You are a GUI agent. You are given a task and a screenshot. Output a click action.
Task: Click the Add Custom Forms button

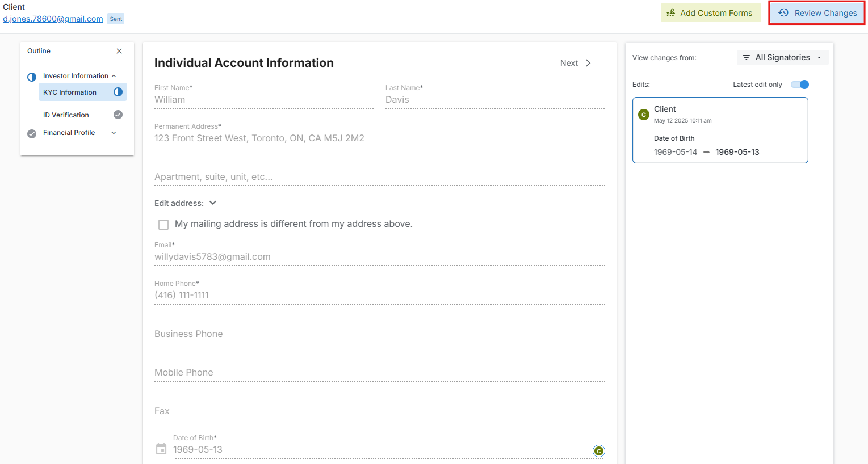[x=711, y=12]
